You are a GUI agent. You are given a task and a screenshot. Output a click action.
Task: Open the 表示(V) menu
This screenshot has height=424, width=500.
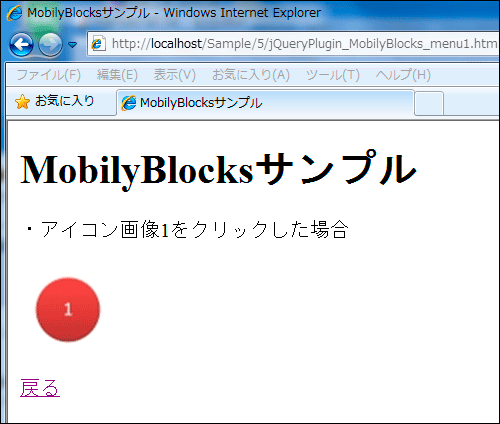(174, 75)
